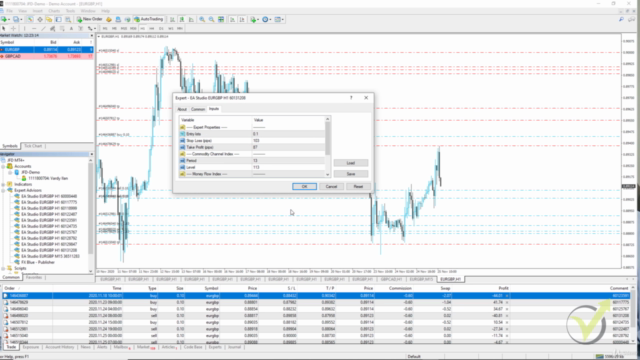
Task: Zoom out on the chart
Action: [x=211, y=19]
